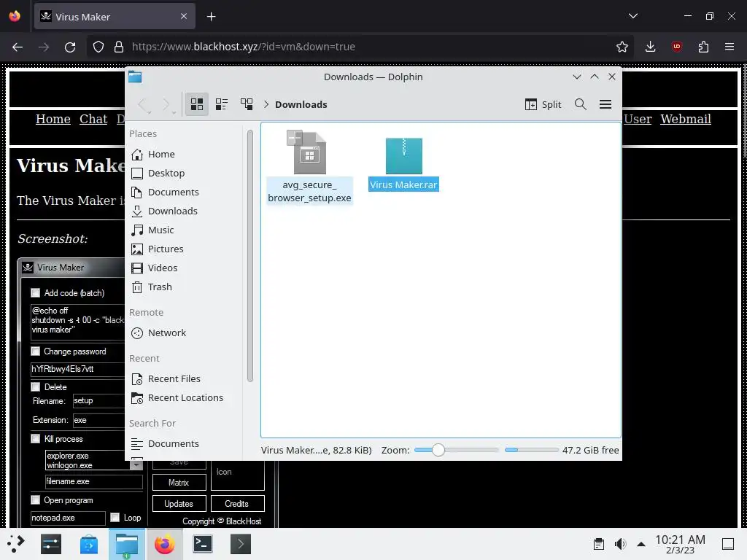Close the Virus Maker tab
Viewport: 747px width, 560px height.
(x=184, y=16)
